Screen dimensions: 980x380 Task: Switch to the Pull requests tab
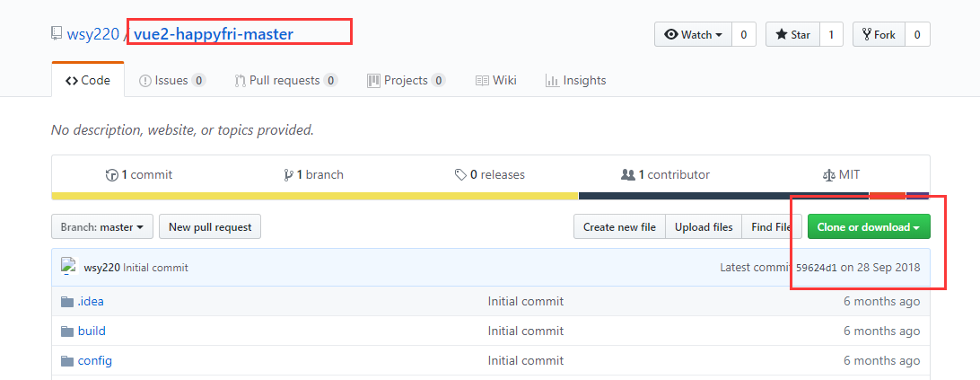[x=285, y=80]
